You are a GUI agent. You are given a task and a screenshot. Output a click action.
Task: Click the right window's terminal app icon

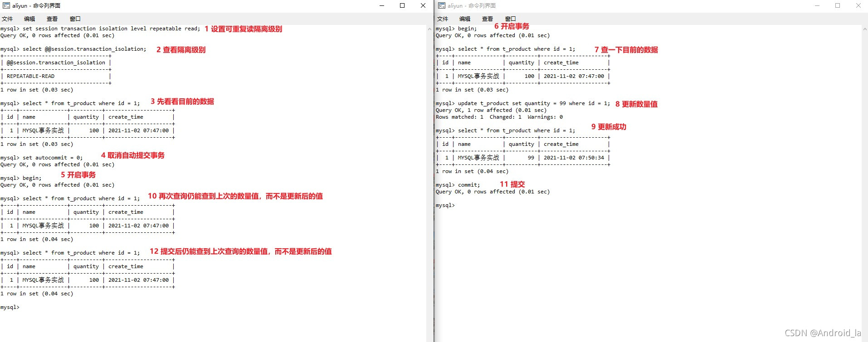point(441,5)
